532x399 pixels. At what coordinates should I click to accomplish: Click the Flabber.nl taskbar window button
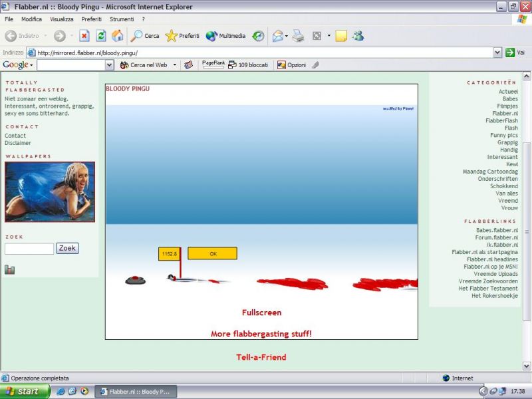(136, 392)
